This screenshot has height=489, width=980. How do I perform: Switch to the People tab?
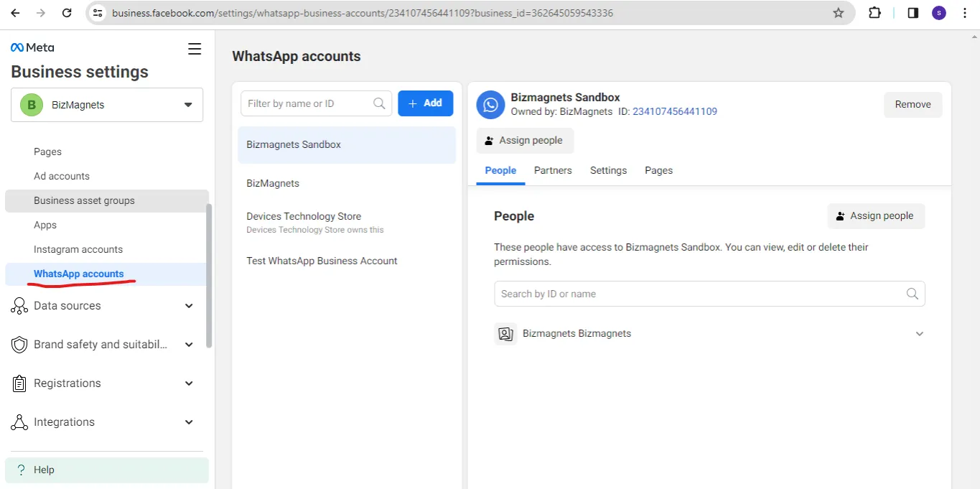(x=500, y=171)
